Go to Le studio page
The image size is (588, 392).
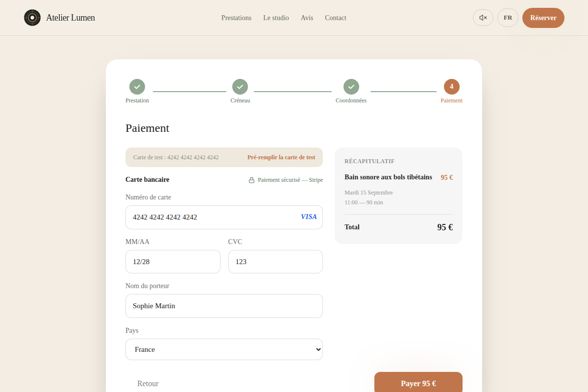click(x=276, y=18)
